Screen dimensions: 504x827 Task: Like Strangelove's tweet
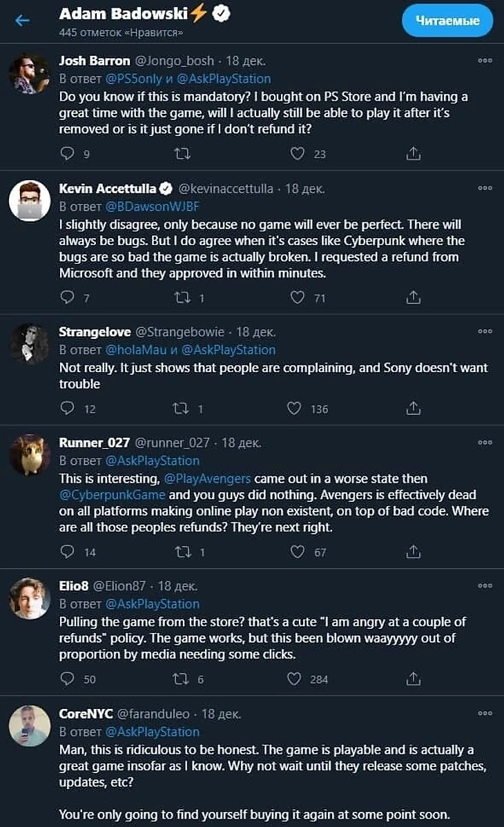click(295, 409)
